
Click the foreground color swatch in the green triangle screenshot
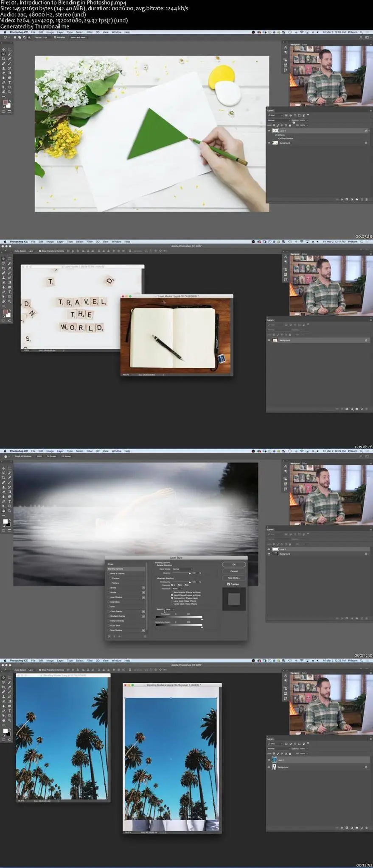coord(6,103)
